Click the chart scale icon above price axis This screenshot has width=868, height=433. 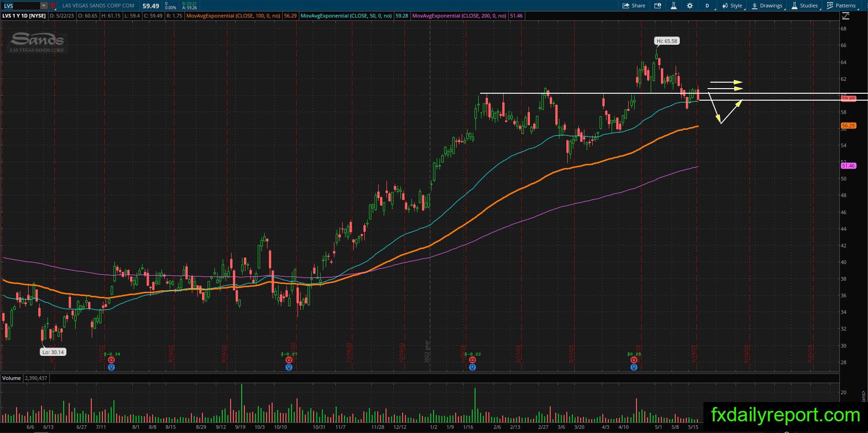[x=845, y=16]
